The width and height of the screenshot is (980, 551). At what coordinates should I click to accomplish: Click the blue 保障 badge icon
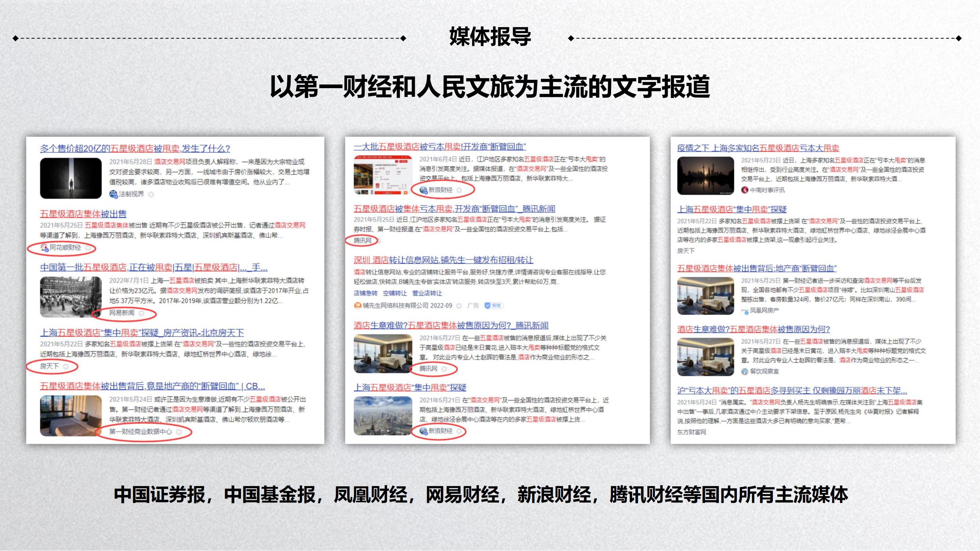pos(493,305)
